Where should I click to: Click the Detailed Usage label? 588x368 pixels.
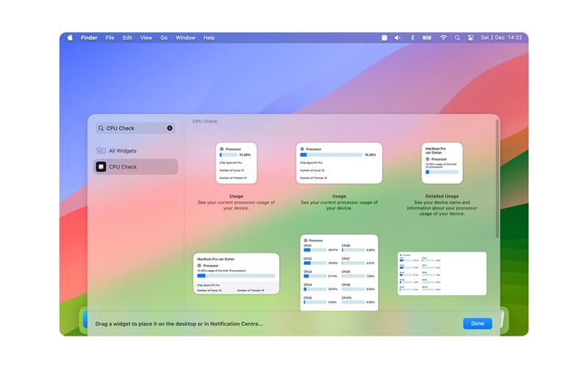442,196
